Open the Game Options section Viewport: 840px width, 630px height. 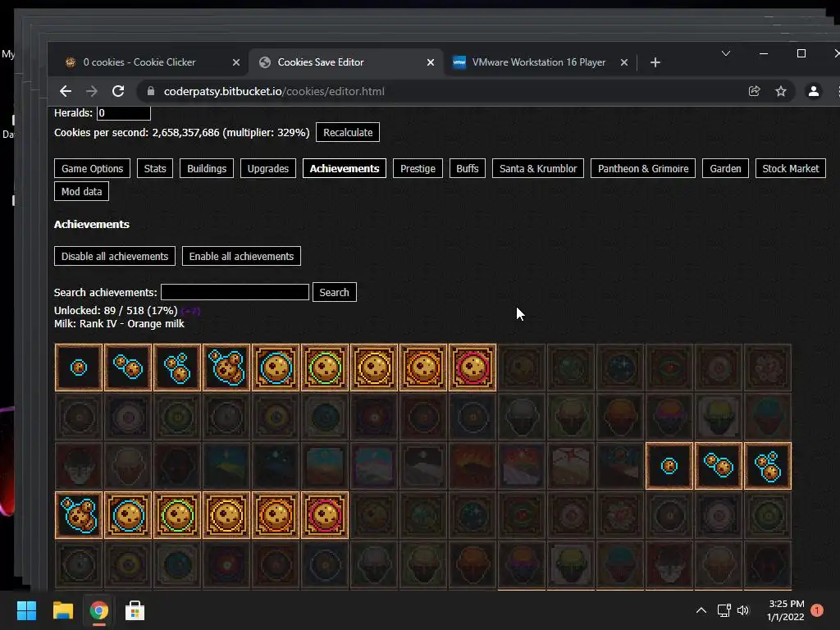pyautogui.click(x=92, y=168)
